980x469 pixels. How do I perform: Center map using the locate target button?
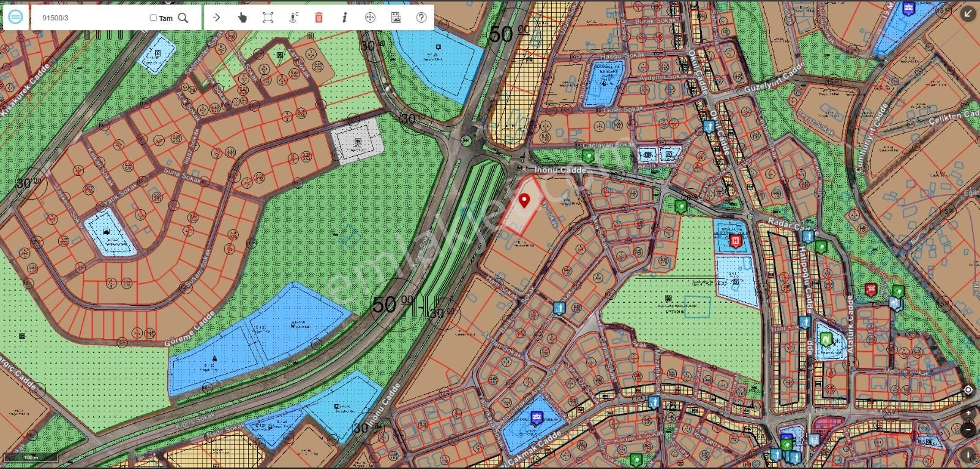(x=968, y=390)
